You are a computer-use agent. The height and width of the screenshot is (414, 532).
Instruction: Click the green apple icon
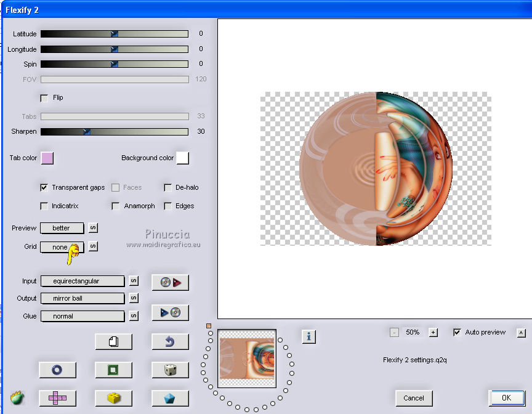(x=17, y=398)
